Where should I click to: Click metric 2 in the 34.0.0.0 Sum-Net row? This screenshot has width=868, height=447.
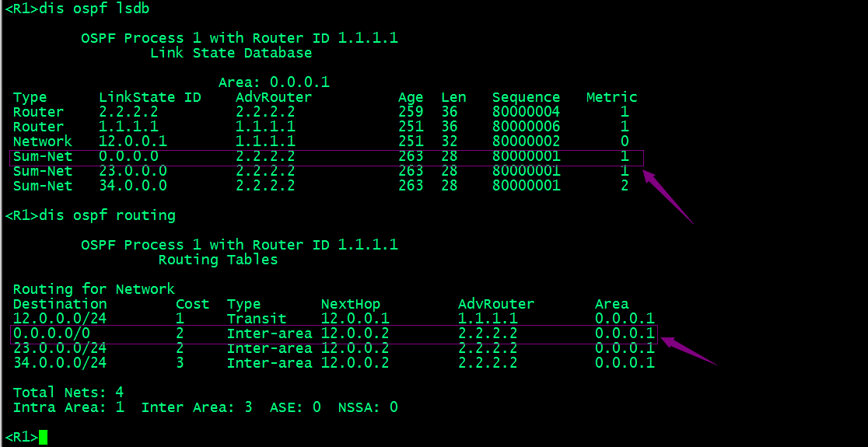click(625, 186)
